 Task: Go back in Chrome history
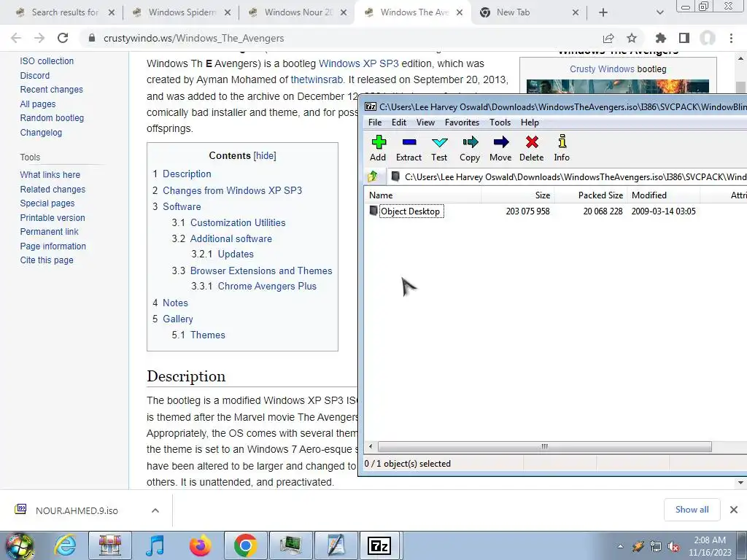[16, 38]
